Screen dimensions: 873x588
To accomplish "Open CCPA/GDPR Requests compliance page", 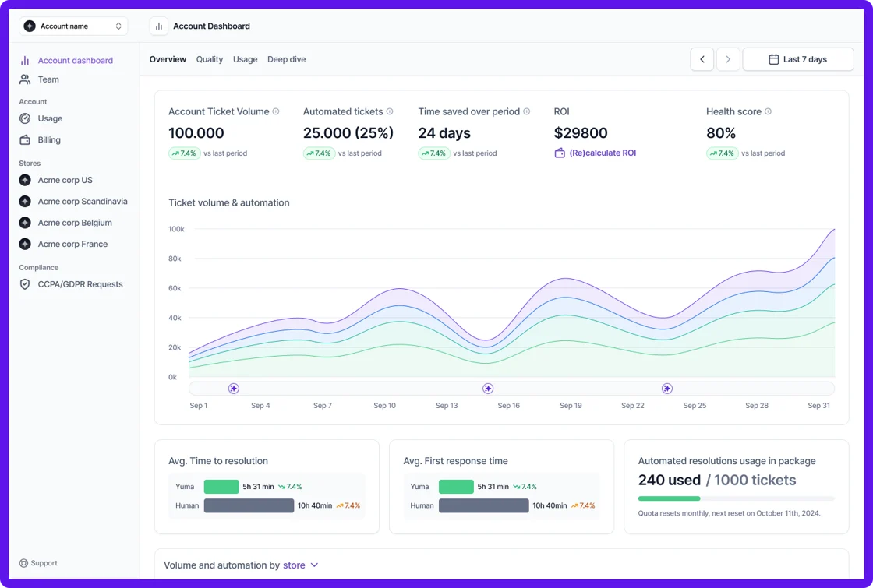I will click(x=80, y=284).
